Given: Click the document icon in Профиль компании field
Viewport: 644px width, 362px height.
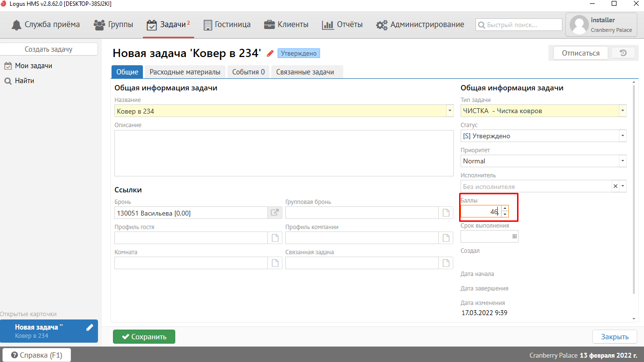Looking at the screenshot, I should (x=446, y=238).
